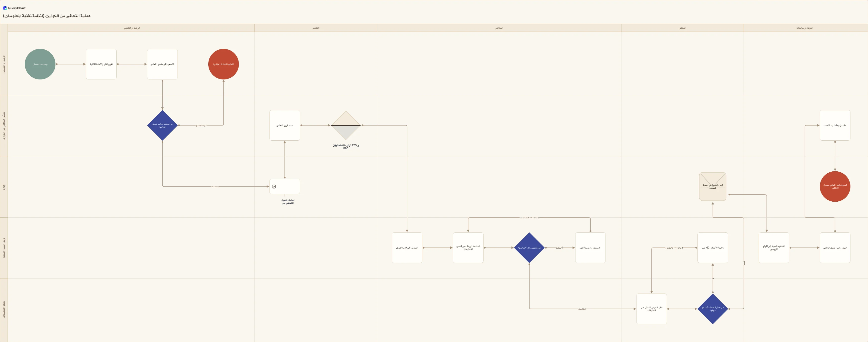
Task: Select the node for switching to the alternate site
Action: click(x=407, y=248)
